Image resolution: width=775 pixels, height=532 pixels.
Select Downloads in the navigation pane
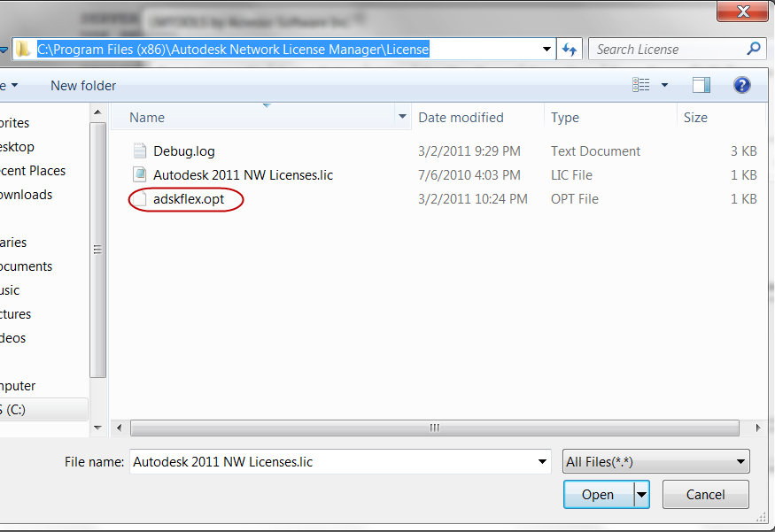(x=26, y=195)
